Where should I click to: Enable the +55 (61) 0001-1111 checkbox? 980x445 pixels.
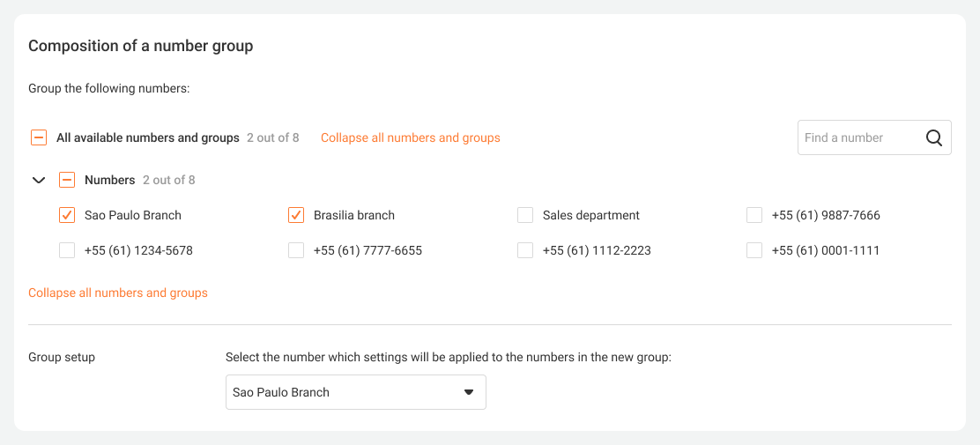[754, 250]
